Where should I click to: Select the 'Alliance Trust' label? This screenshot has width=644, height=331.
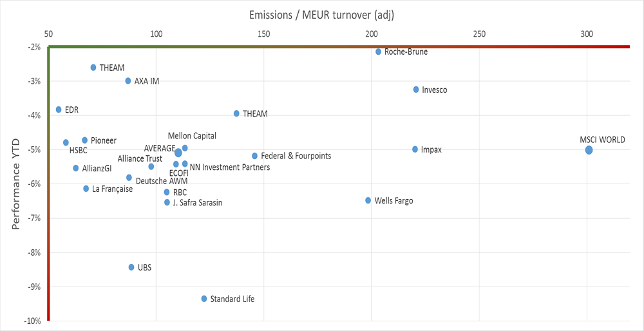click(140, 158)
